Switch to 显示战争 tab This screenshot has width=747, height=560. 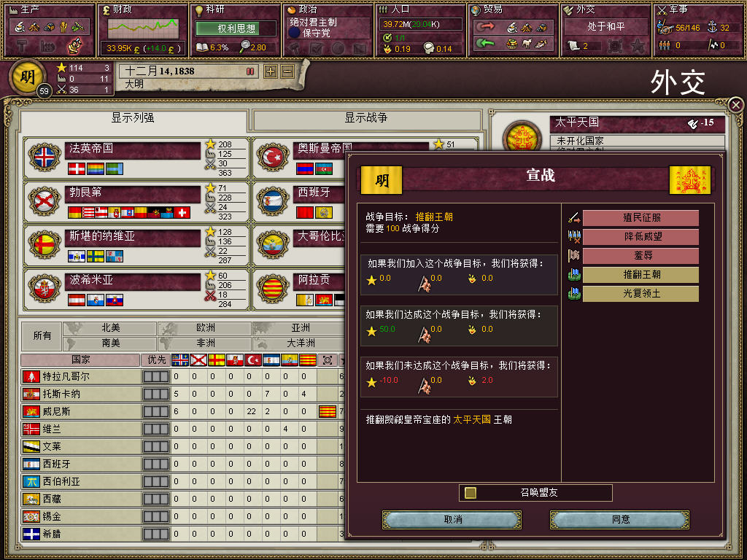pyautogui.click(x=366, y=119)
